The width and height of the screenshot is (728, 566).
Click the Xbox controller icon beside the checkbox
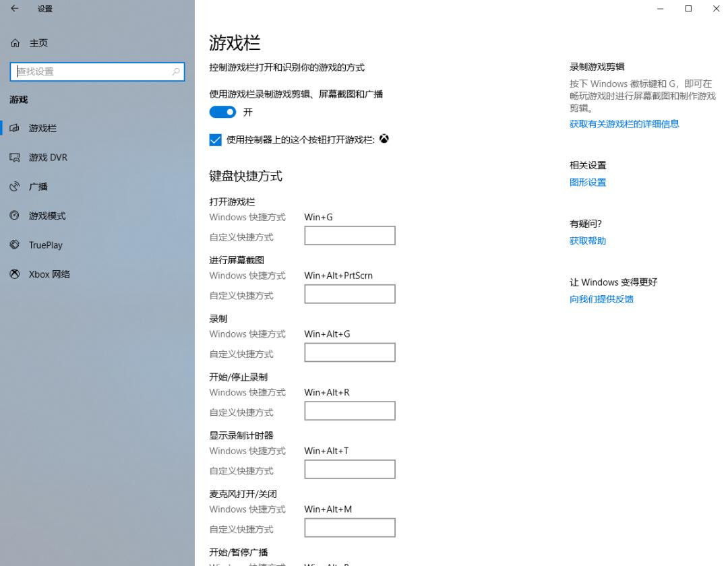pos(384,139)
